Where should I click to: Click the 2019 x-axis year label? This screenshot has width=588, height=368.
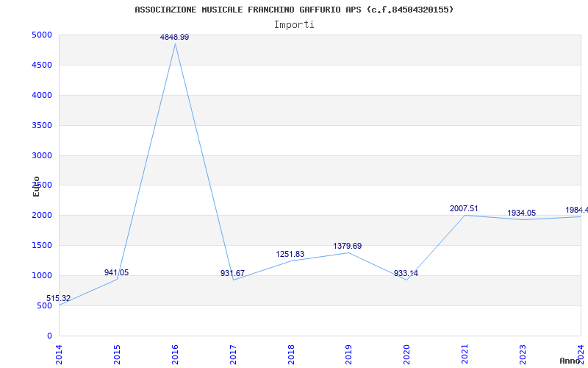point(348,355)
